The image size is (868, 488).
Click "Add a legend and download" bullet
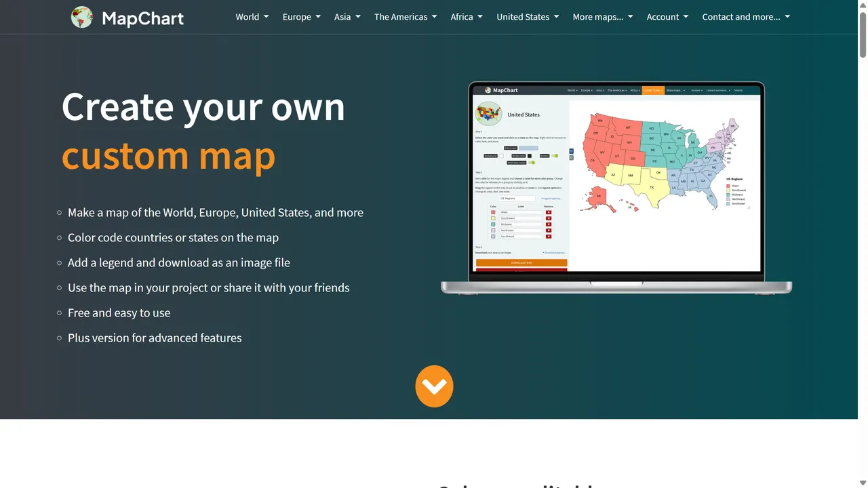[179, 263]
